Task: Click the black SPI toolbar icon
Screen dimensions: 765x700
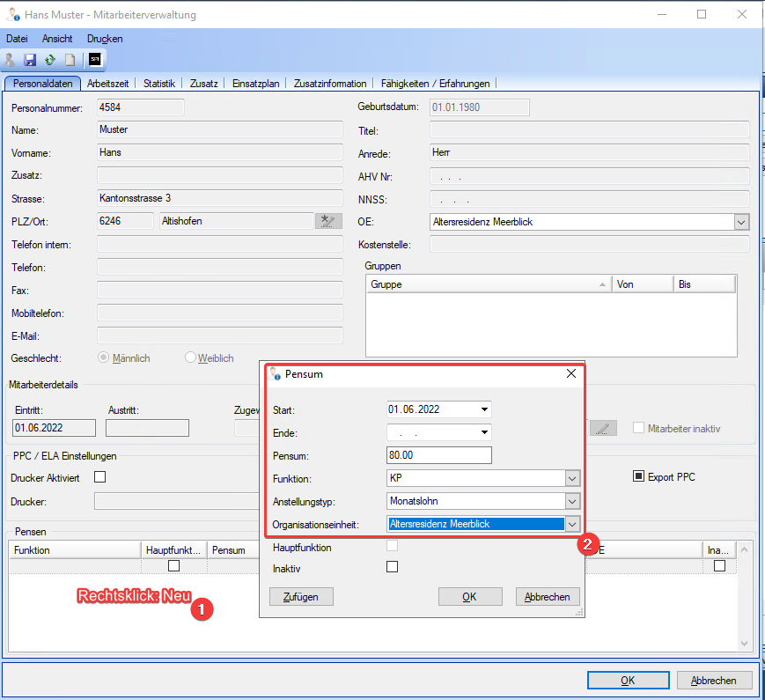Action: 94,60
